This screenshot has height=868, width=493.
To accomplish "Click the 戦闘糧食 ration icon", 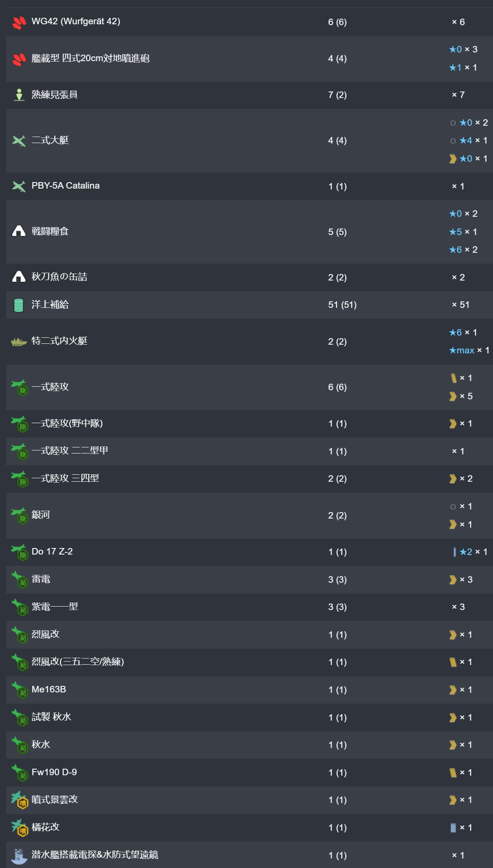I will [x=19, y=232].
